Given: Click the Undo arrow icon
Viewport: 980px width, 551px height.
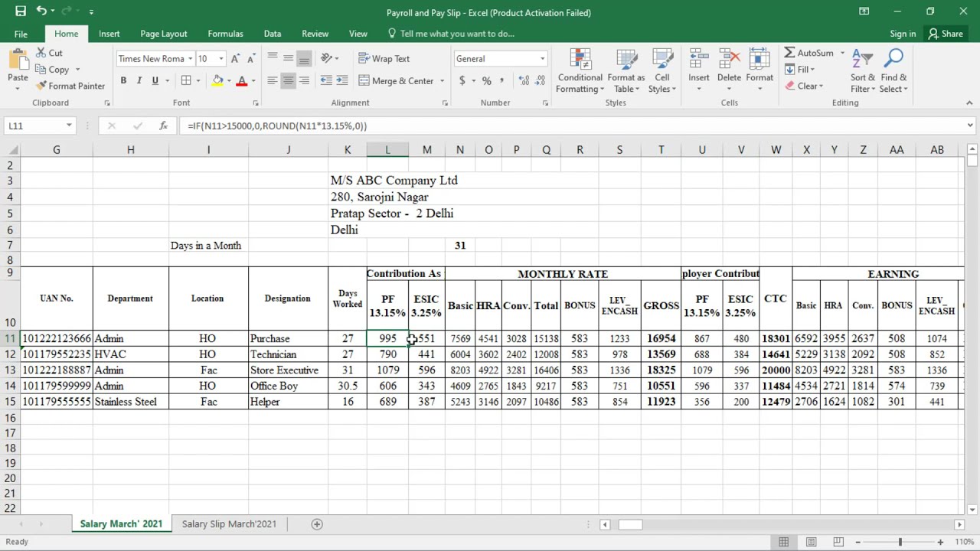Looking at the screenshot, I should click(41, 11).
